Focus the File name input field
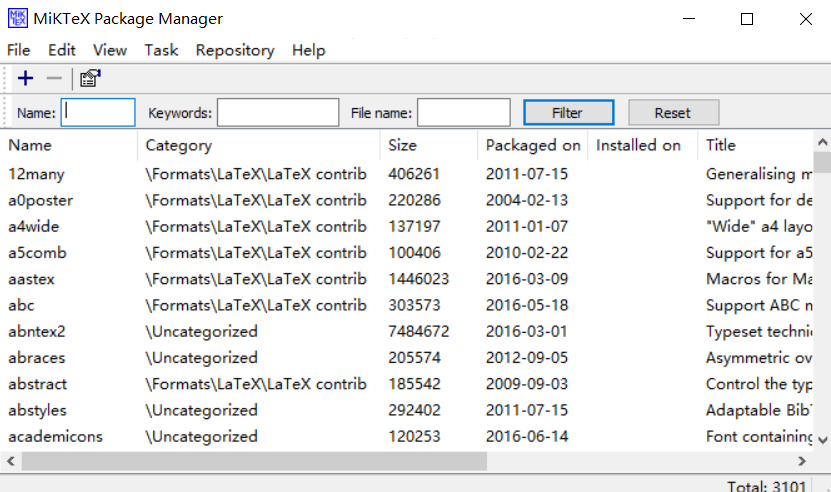 tap(464, 112)
